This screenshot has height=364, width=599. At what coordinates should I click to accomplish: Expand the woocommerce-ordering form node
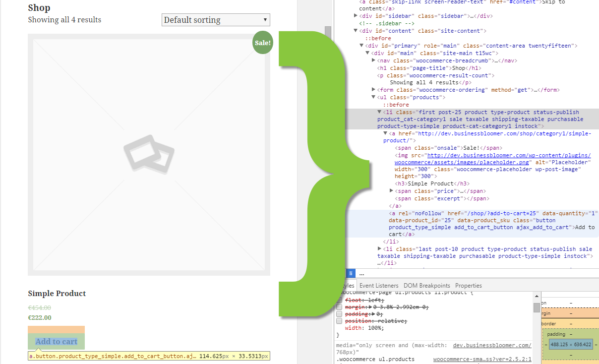373,90
